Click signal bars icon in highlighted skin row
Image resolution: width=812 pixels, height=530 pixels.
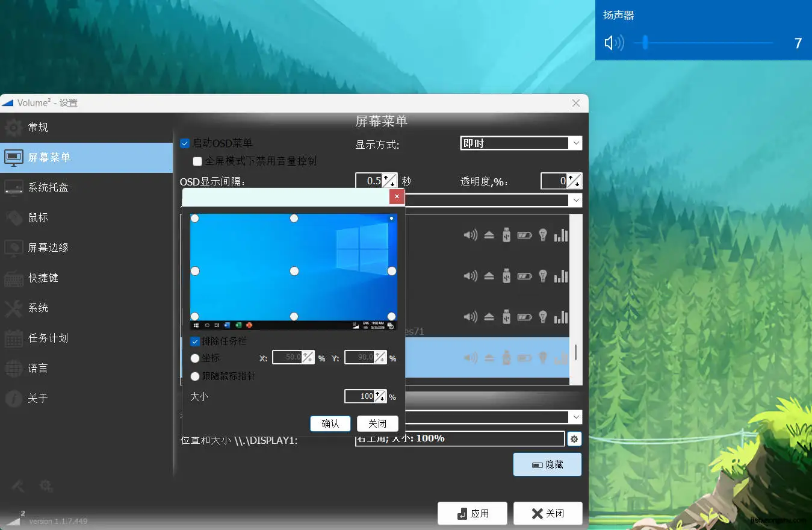pyautogui.click(x=561, y=358)
